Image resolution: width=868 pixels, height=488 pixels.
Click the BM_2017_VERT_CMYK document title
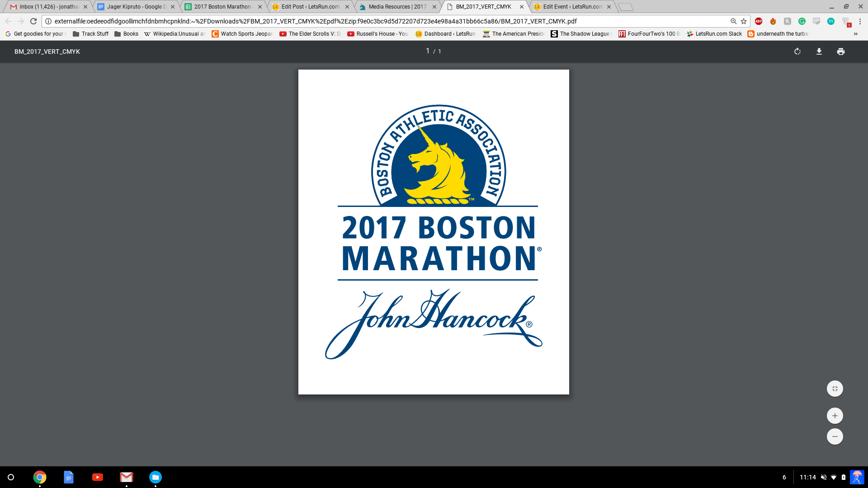click(x=47, y=52)
